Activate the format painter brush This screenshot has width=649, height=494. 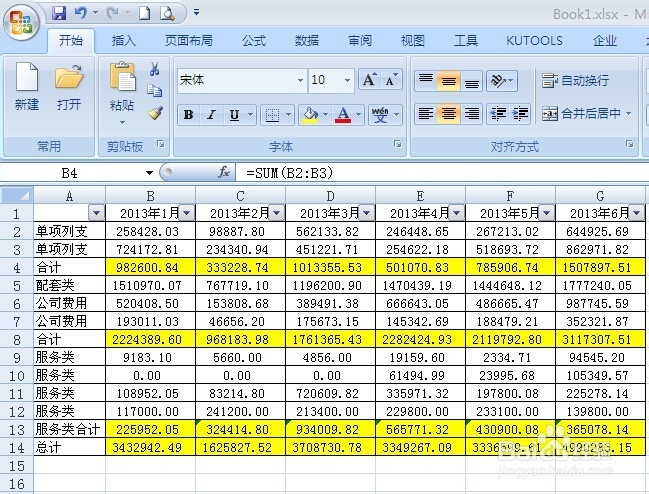tap(155, 113)
